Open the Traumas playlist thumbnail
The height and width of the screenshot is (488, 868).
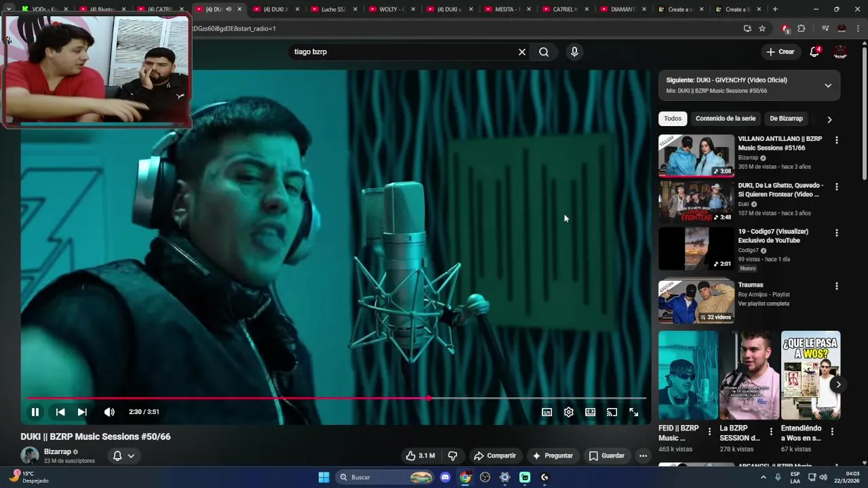pos(696,302)
